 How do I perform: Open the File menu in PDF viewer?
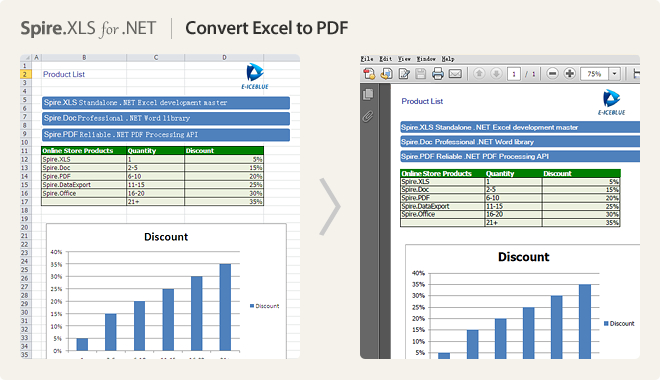367,59
